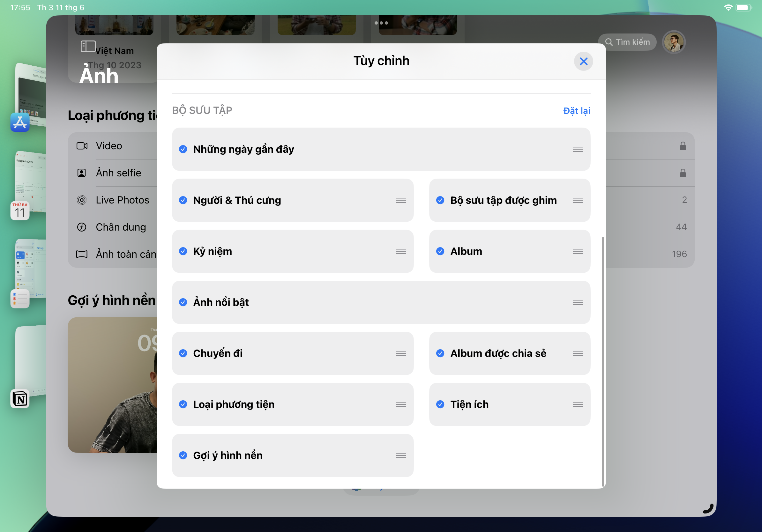The height and width of the screenshot is (532, 762).
Task: Click the Video camera icon
Action: [82, 146]
